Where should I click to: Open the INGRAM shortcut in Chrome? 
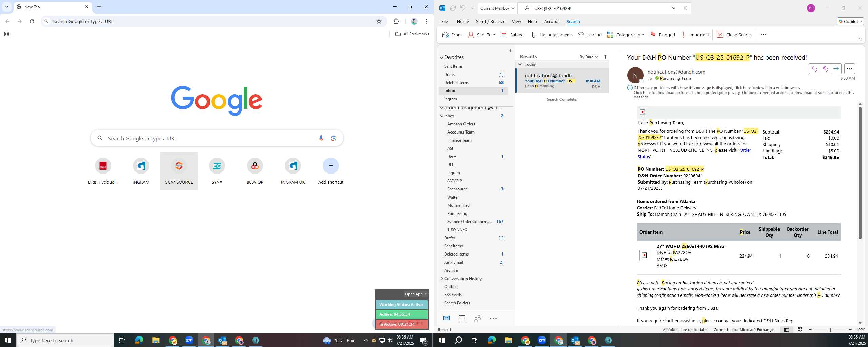(x=141, y=171)
